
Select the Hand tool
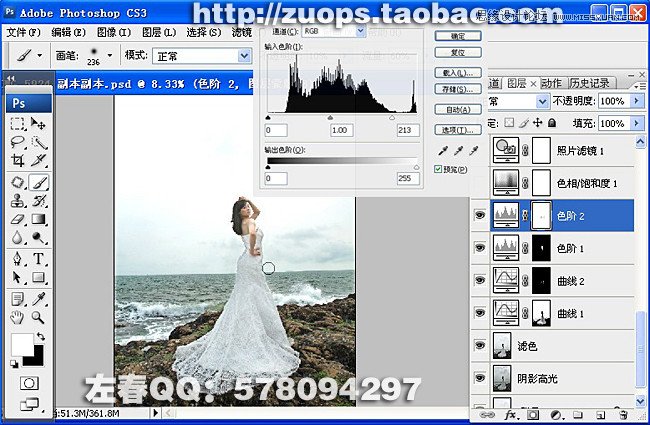point(17,318)
